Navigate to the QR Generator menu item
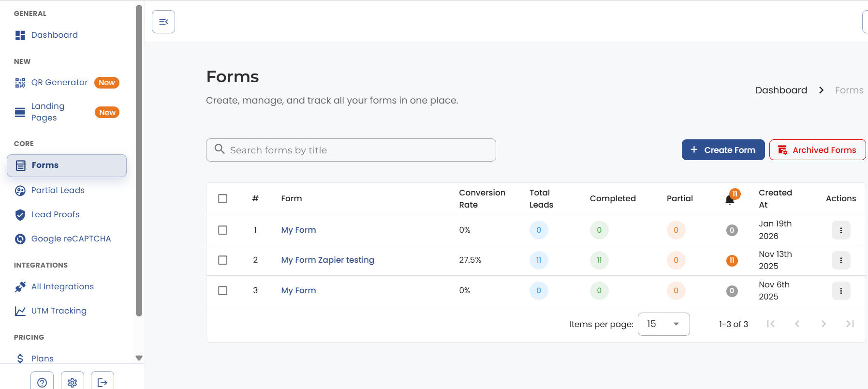 click(x=59, y=83)
